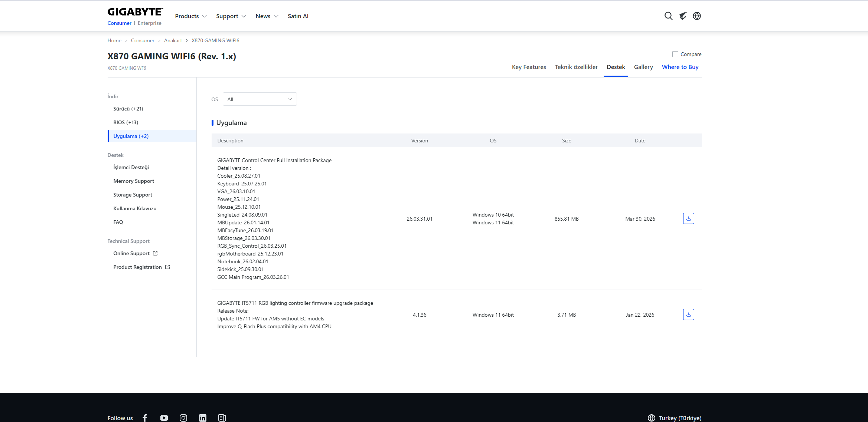The width and height of the screenshot is (868, 422).
Task: Expand the News menu
Action: (267, 16)
